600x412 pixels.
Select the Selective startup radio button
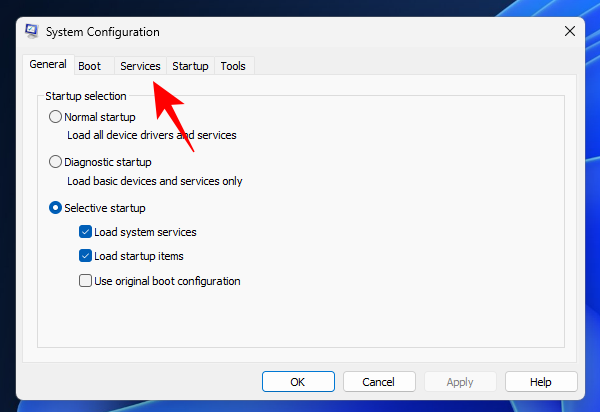pyautogui.click(x=55, y=208)
